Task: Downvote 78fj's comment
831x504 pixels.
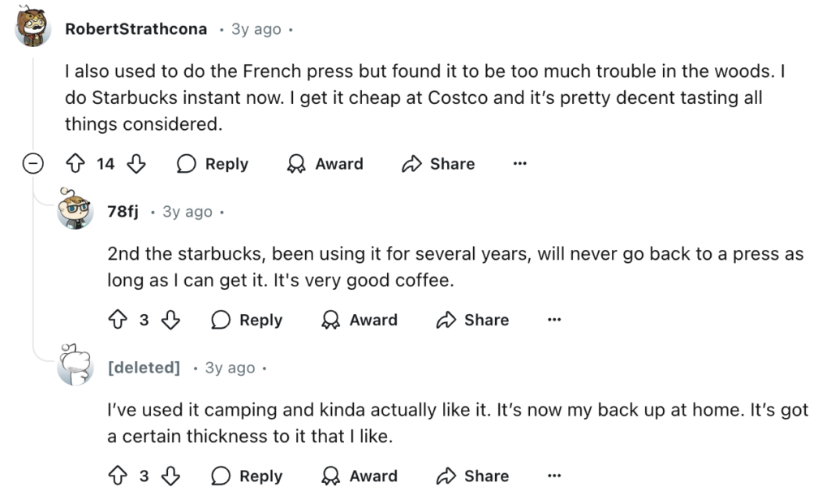Action: (170, 320)
